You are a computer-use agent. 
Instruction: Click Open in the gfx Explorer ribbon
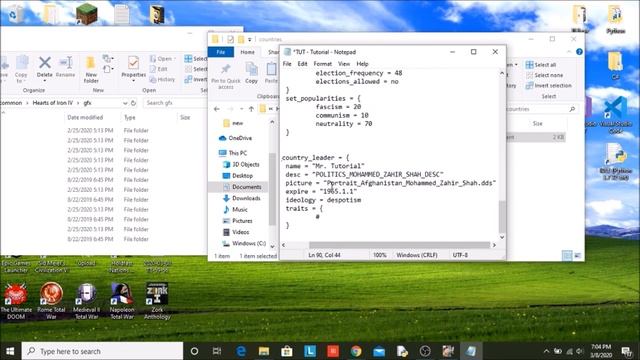click(161, 59)
